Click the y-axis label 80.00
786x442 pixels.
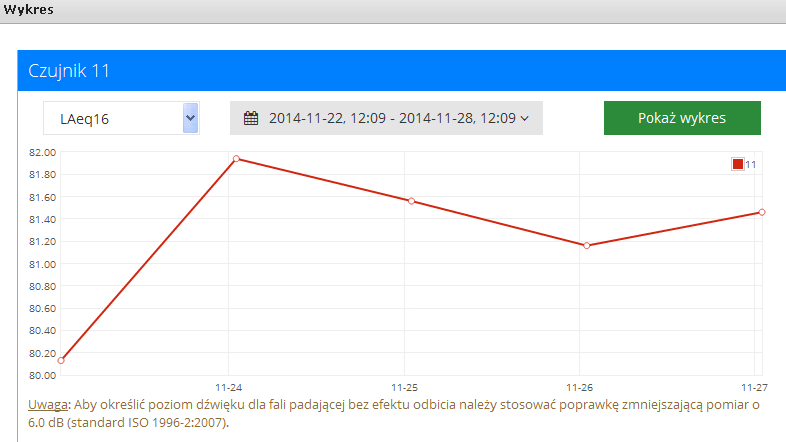tap(43, 375)
